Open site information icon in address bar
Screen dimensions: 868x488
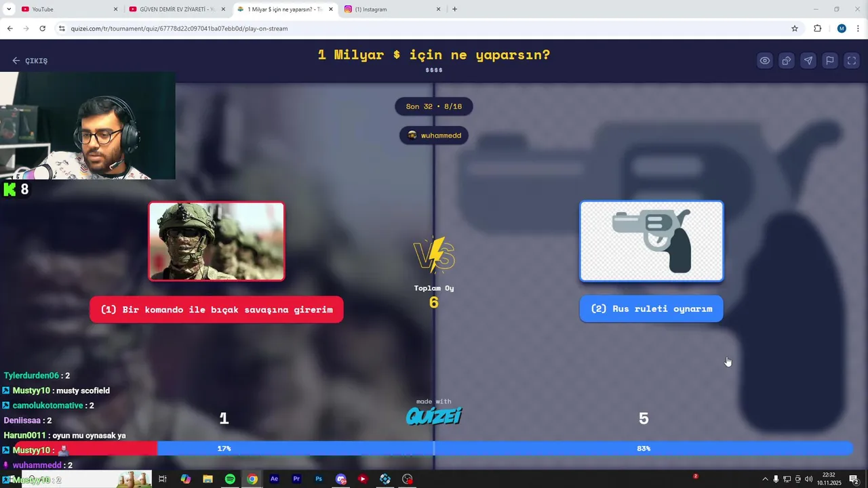click(x=62, y=28)
